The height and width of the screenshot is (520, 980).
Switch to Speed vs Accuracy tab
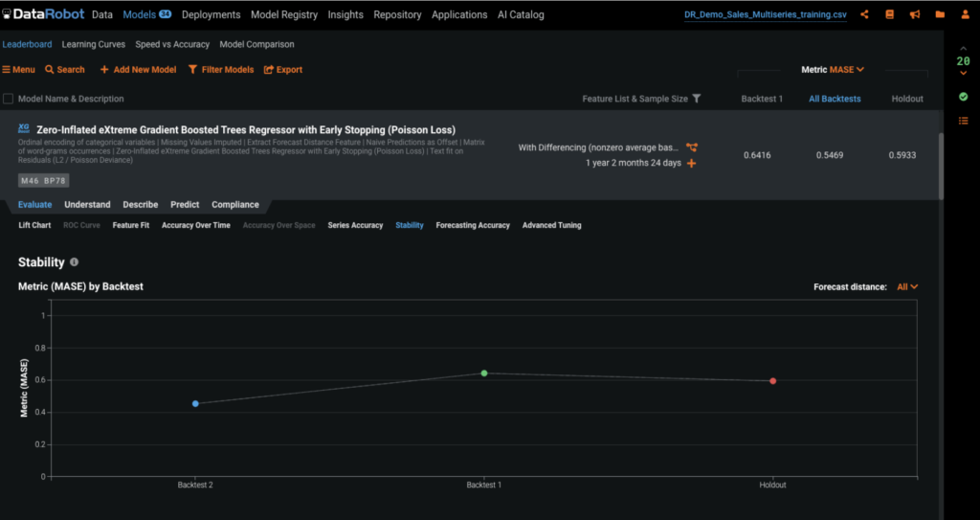pos(172,44)
